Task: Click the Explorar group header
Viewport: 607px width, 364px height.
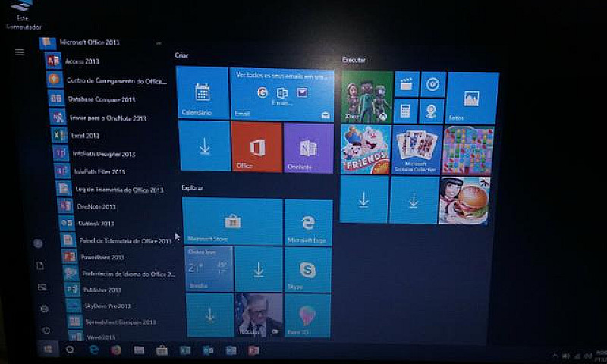Action: [x=192, y=187]
